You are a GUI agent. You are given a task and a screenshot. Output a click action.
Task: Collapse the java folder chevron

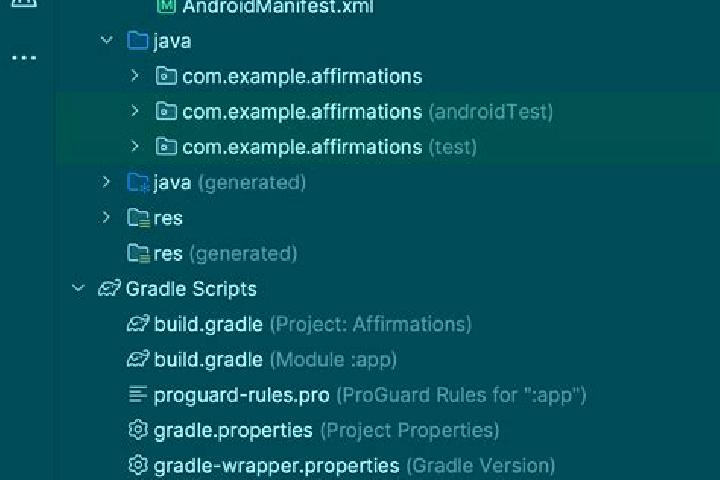click(107, 40)
